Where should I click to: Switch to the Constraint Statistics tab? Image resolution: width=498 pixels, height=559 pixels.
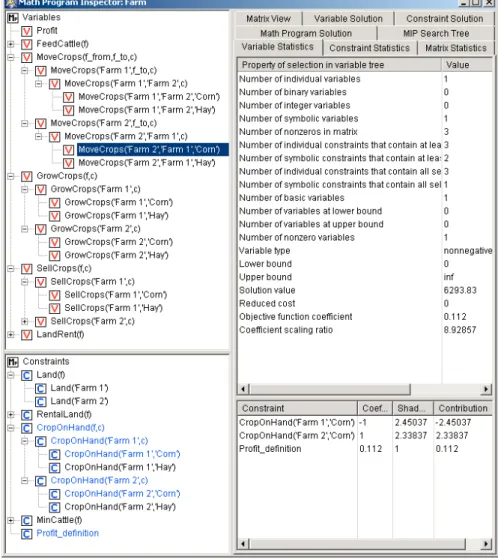(x=369, y=48)
